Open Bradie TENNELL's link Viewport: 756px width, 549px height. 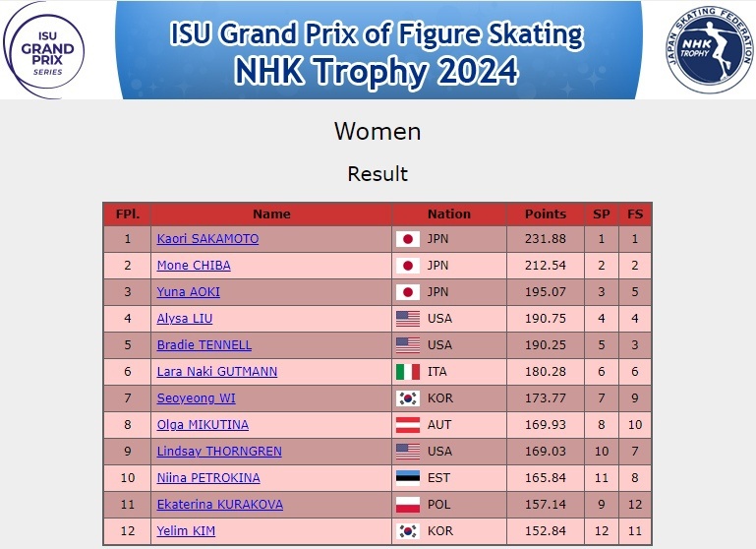point(204,345)
